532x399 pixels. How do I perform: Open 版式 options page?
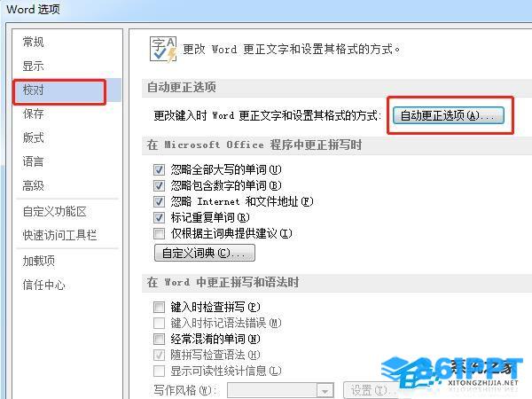pos(34,137)
